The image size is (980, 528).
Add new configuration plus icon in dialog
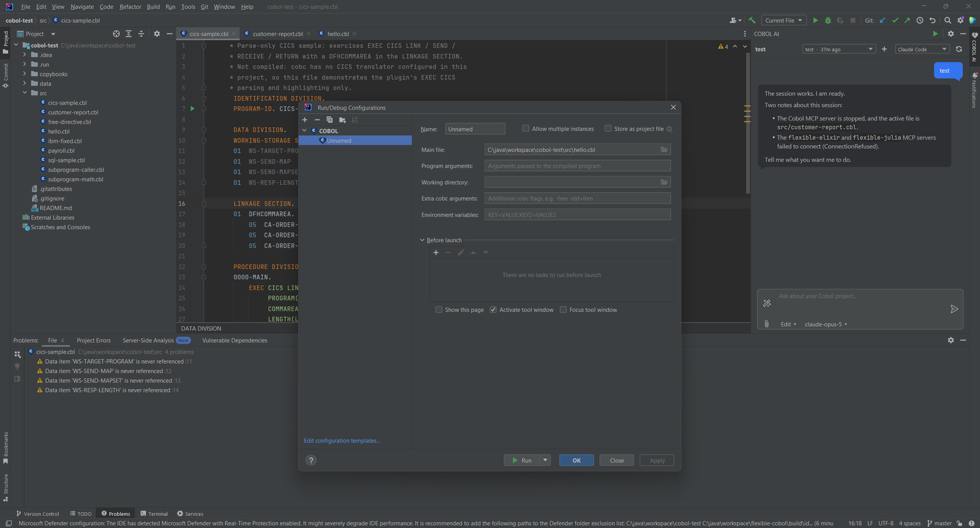tap(304, 120)
